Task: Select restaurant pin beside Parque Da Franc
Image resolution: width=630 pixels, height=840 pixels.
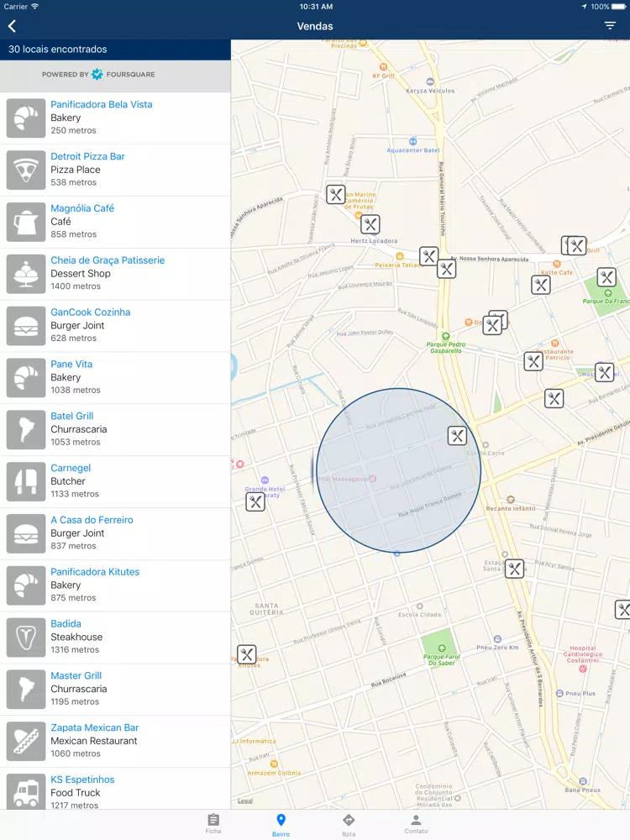Action: (x=607, y=277)
